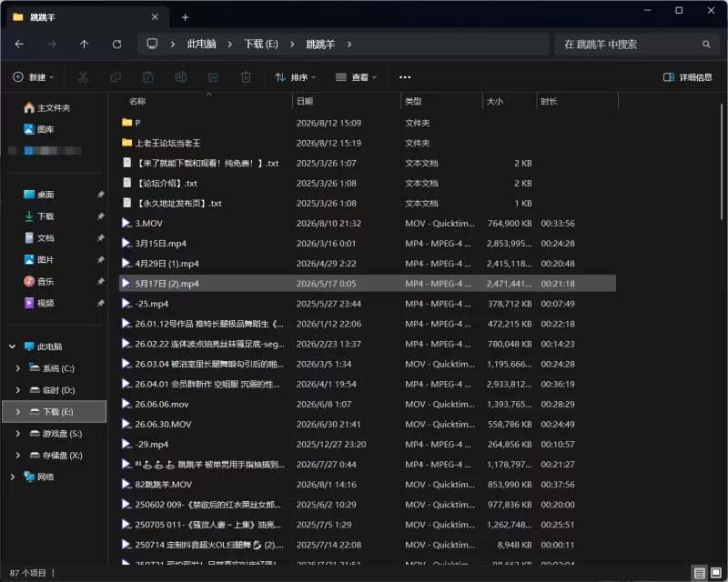Screen dimensions: 728x582
Task: Open 下载 quick access item
Action: pos(38,216)
